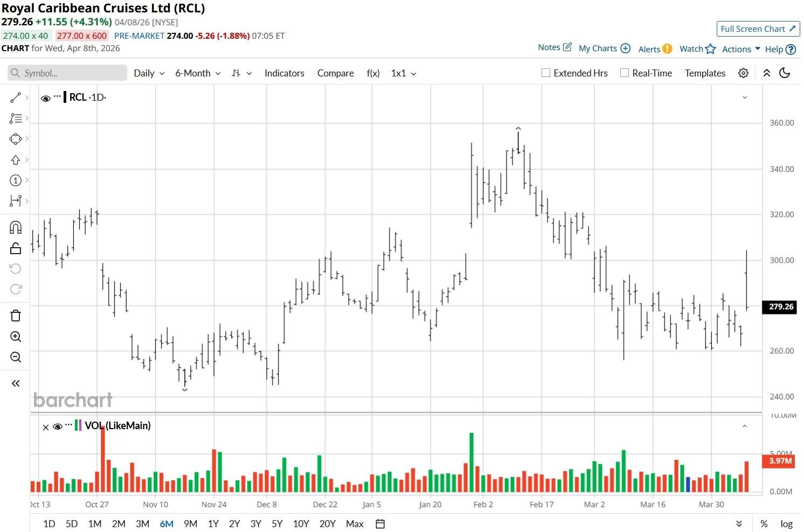
Task: Toggle log scale mode
Action: click(787, 524)
